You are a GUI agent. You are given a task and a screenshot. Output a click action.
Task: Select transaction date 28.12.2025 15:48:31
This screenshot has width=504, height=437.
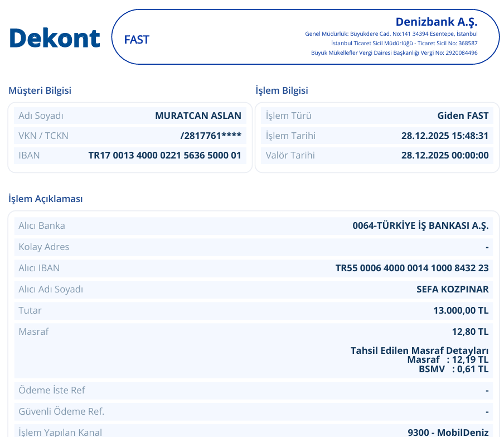pos(445,136)
